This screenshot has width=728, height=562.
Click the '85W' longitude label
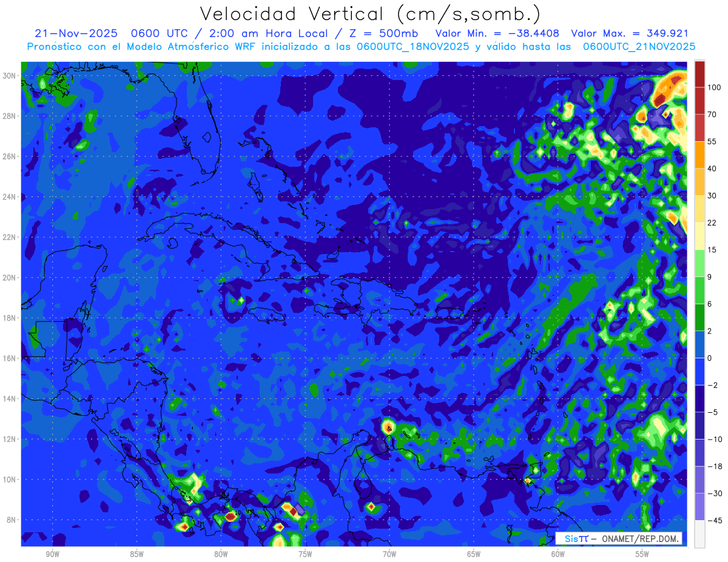[136, 555]
